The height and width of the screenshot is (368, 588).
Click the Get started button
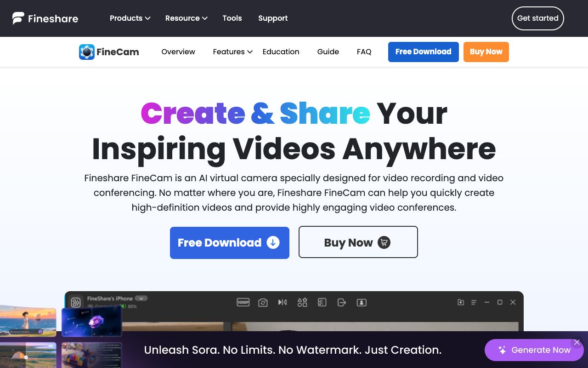coord(538,18)
